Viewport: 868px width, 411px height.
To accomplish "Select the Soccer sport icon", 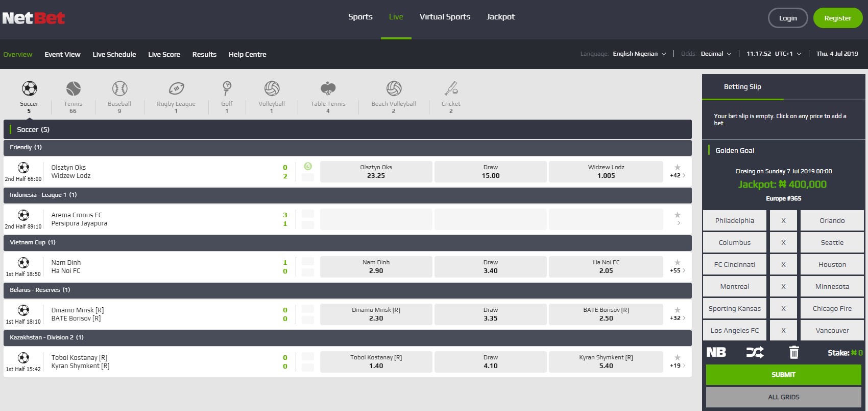I will [x=29, y=89].
